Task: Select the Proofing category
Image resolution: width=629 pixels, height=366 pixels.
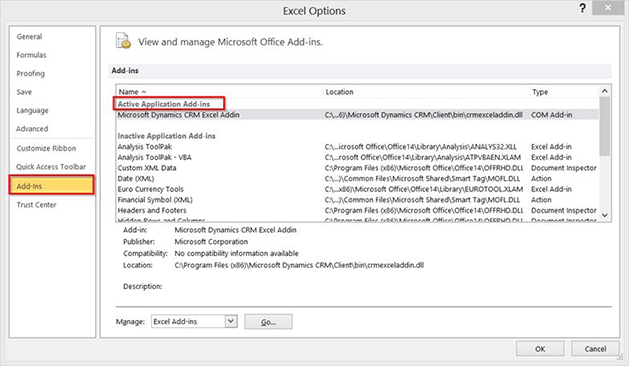Action: (x=30, y=73)
